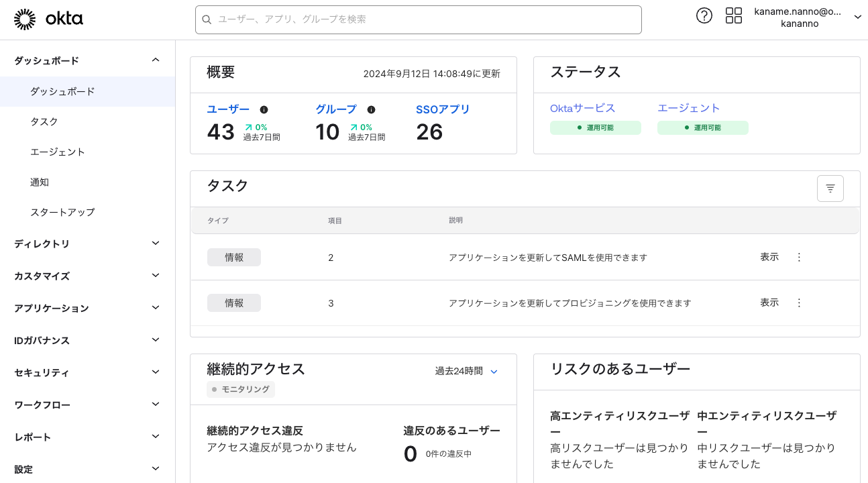The width and height of the screenshot is (868, 483).
Task: Open the Oktaサービス status link
Action: tap(582, 108)
